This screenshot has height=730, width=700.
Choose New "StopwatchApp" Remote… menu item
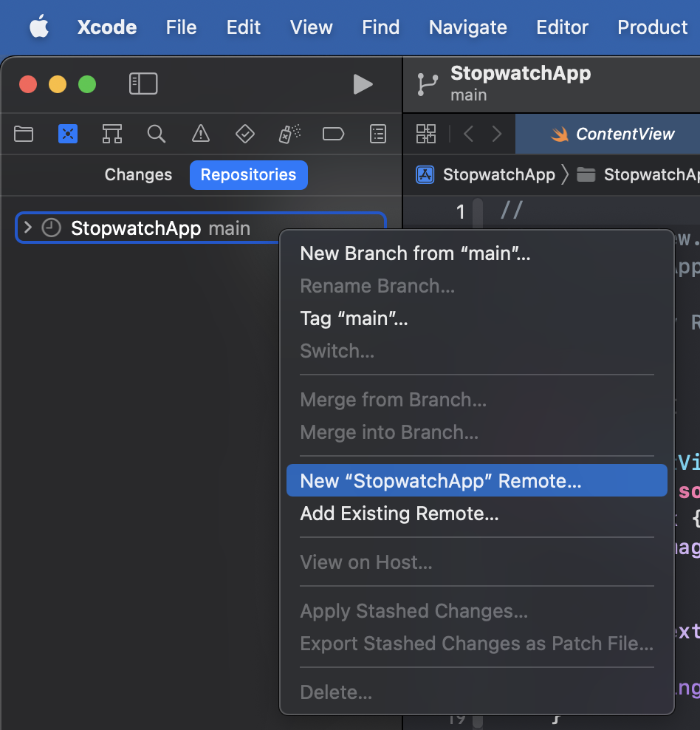pos(441,481)
